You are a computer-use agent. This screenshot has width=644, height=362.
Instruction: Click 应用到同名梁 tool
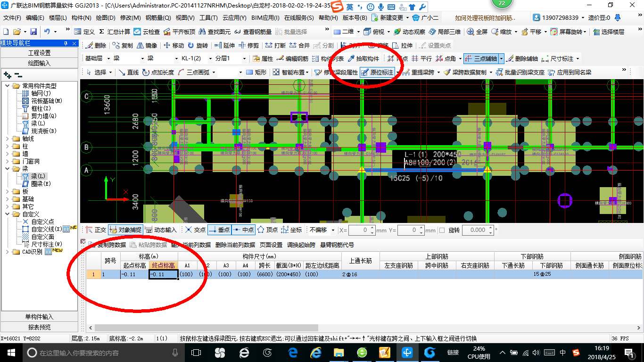pyautogui.click(x=570, y=72)
